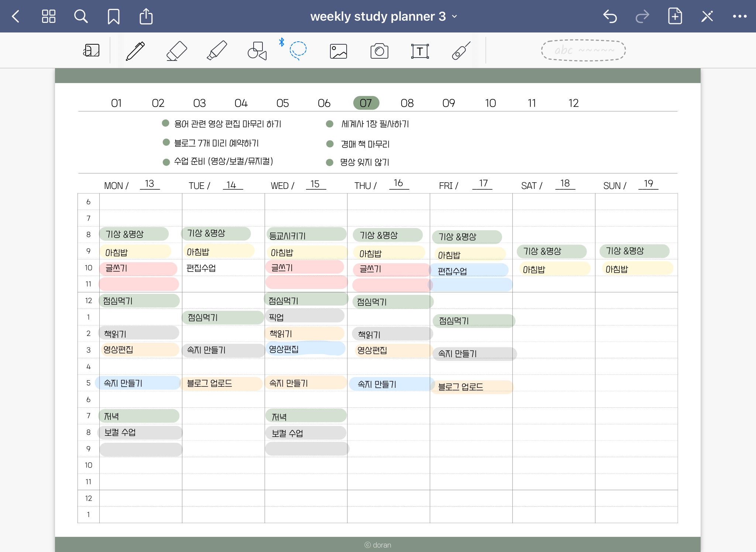This screenshot has height=552, width=756.
Task: Select the Text box tool
Action: (x=420, y=51)
